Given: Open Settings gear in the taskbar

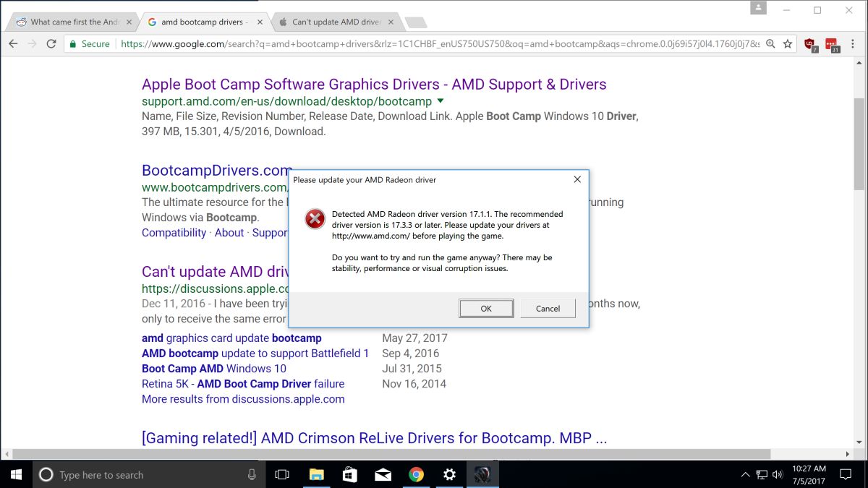Looking at the screenshot, I should click(x=449, y=475).
